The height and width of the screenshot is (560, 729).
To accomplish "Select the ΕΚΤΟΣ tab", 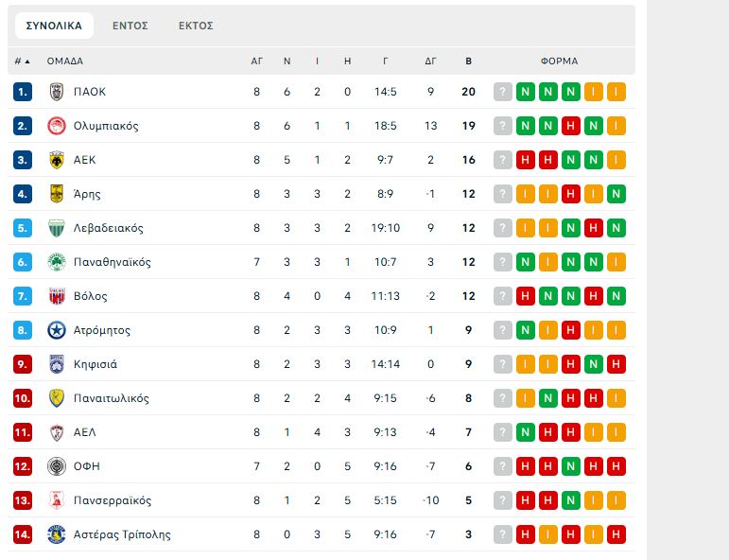I will [x=196, y=26].
